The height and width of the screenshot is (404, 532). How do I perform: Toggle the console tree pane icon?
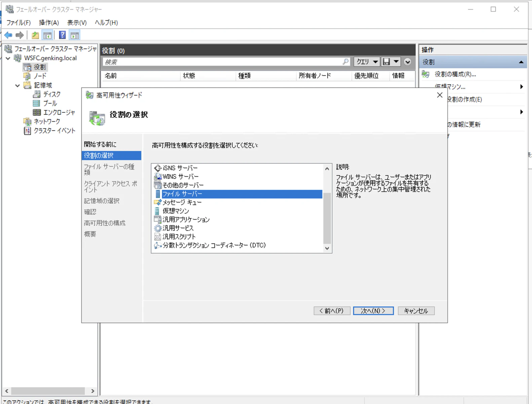[x=47, y=35]
